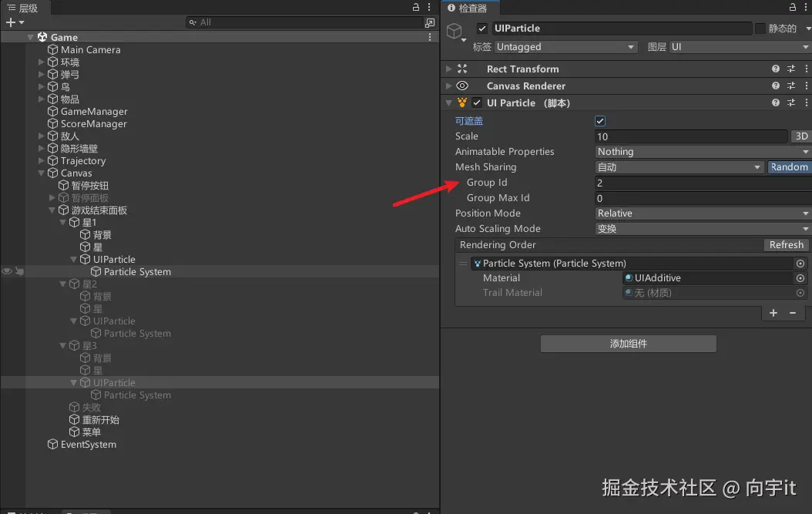Switch to the 检查器 Inspector tab

pyautogui.click(x=468, y=8)
